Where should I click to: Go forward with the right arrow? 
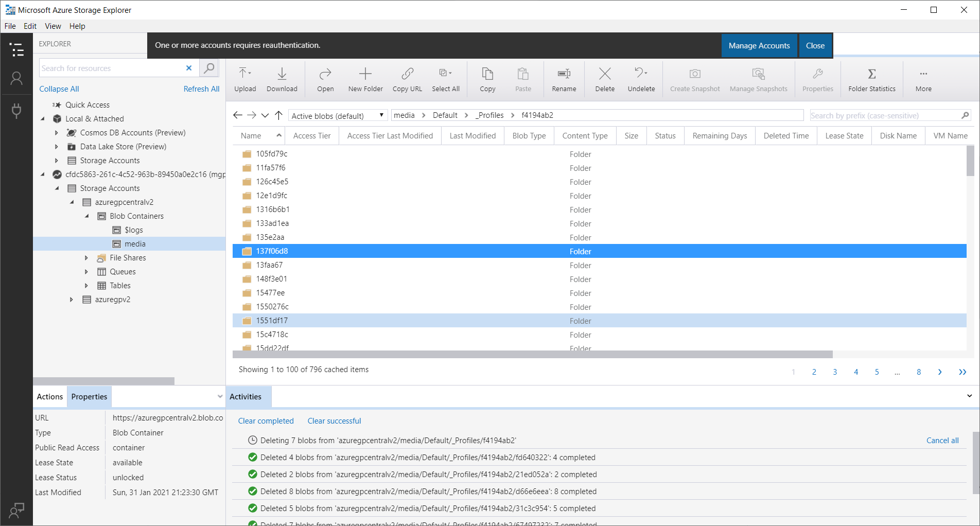click(252, 115)
